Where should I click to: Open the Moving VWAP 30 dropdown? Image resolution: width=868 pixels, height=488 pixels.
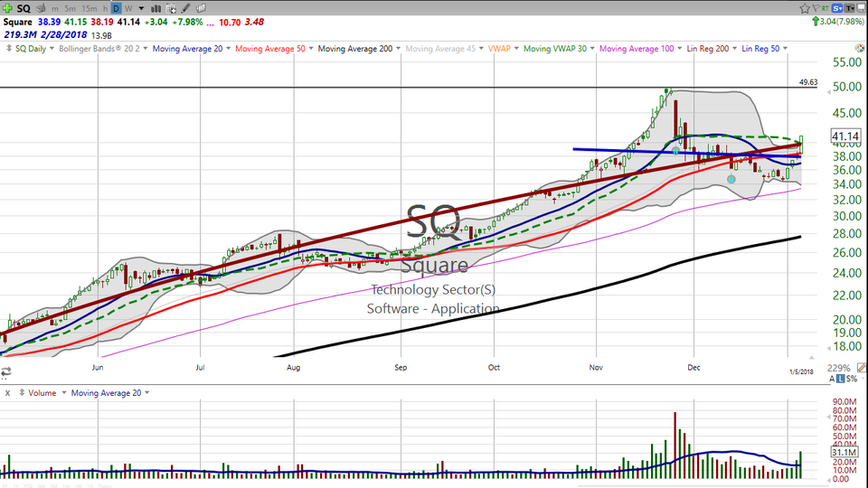click(592, 49)
